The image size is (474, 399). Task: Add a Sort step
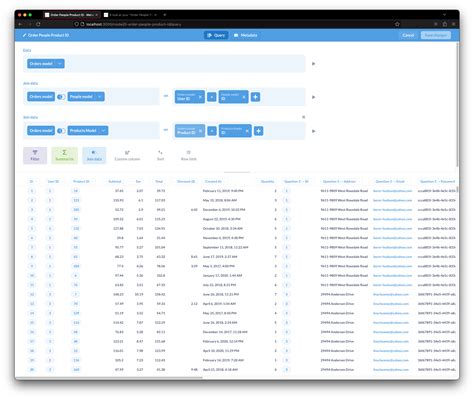(160, 155)
